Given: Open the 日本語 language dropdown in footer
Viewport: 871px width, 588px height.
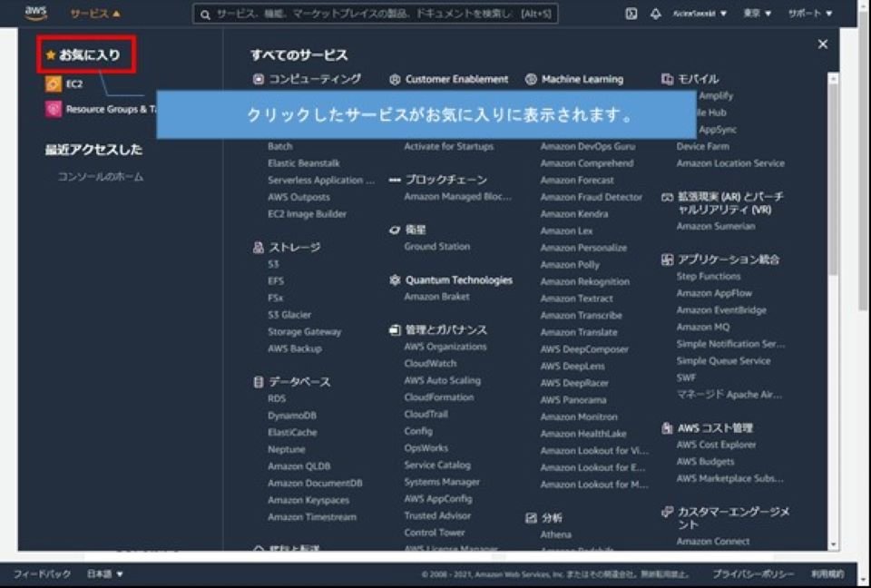Looking at the screenshot, I should tap(105, 573).
